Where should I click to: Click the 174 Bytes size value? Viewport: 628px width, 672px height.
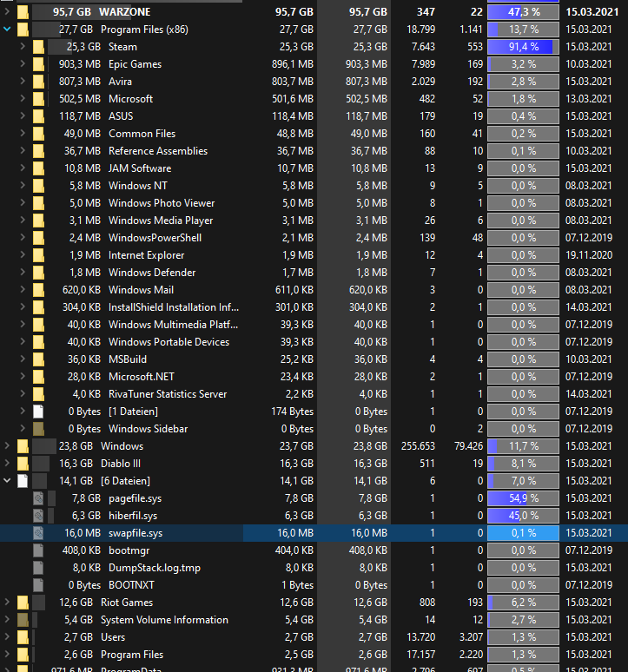coord(293,412)
